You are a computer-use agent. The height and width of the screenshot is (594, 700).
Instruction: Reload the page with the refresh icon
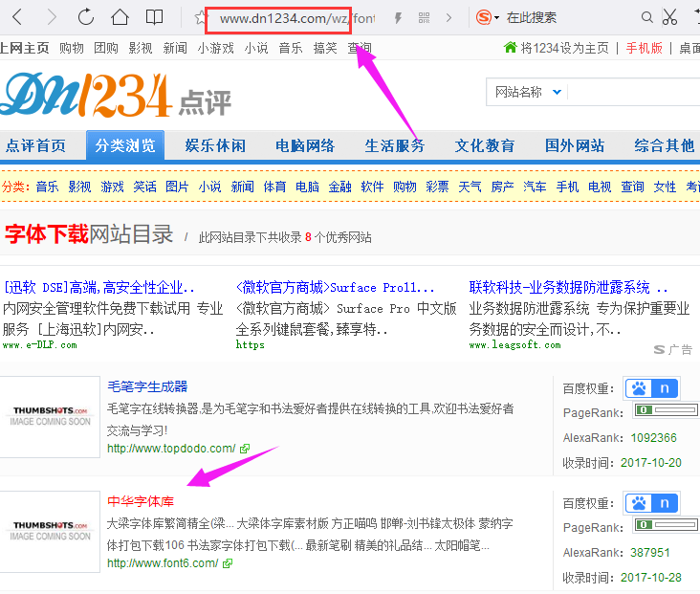coord(86,17)
